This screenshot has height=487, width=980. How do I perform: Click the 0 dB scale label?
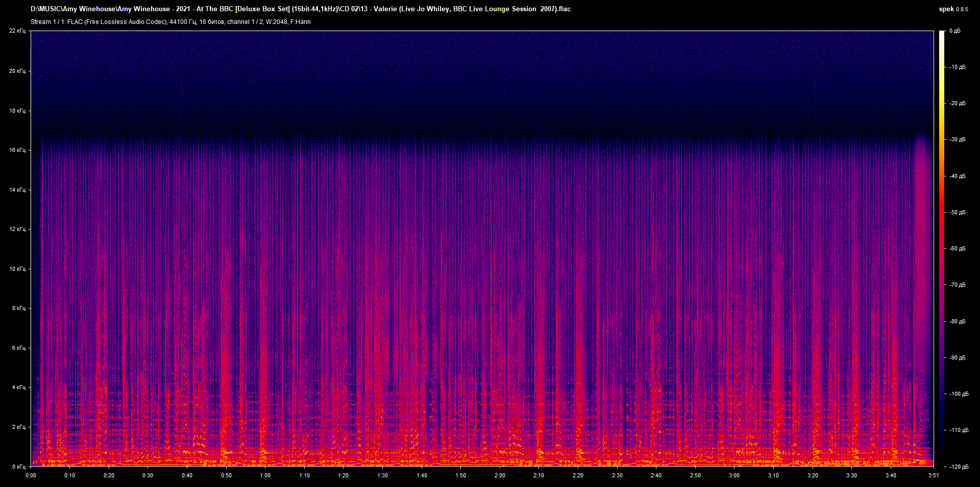point(955,31)
